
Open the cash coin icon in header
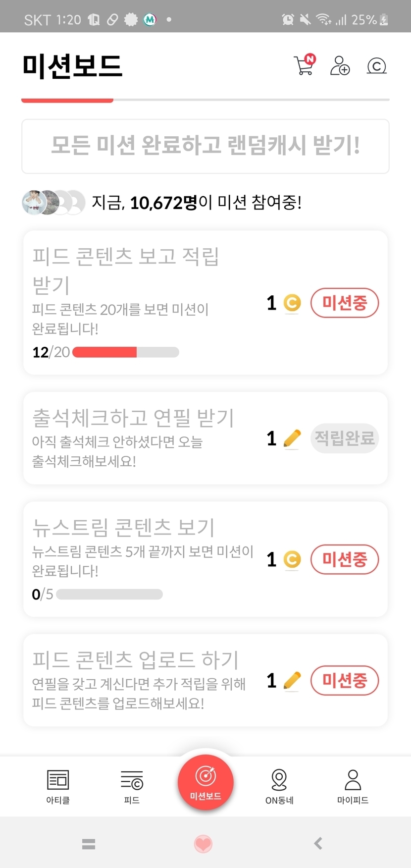(x=376, y=66)
